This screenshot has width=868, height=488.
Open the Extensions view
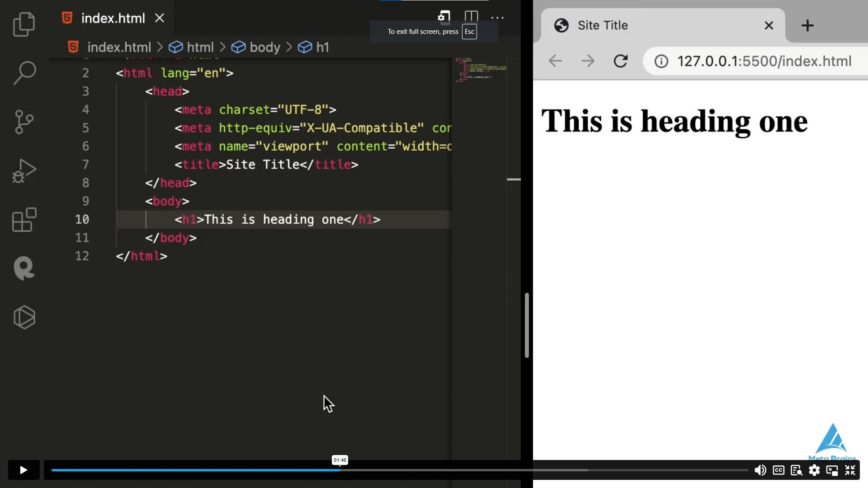[x=24, y=220]
